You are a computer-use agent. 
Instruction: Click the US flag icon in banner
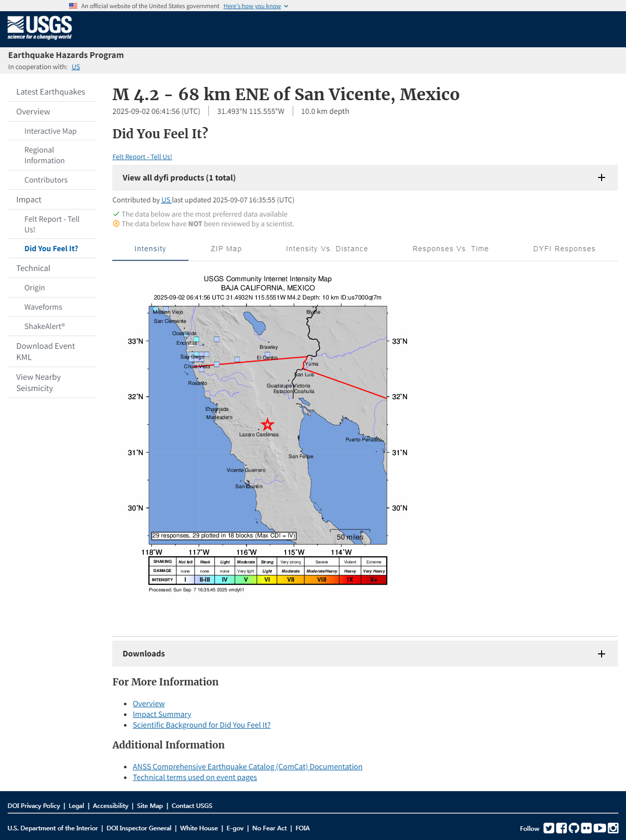tap(73, 6)
